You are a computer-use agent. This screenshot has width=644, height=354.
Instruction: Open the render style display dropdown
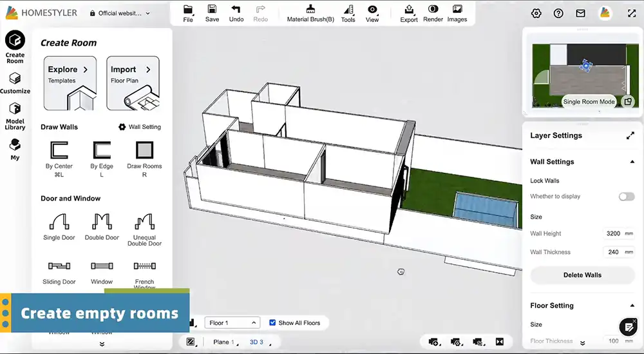tap(191, 342)
